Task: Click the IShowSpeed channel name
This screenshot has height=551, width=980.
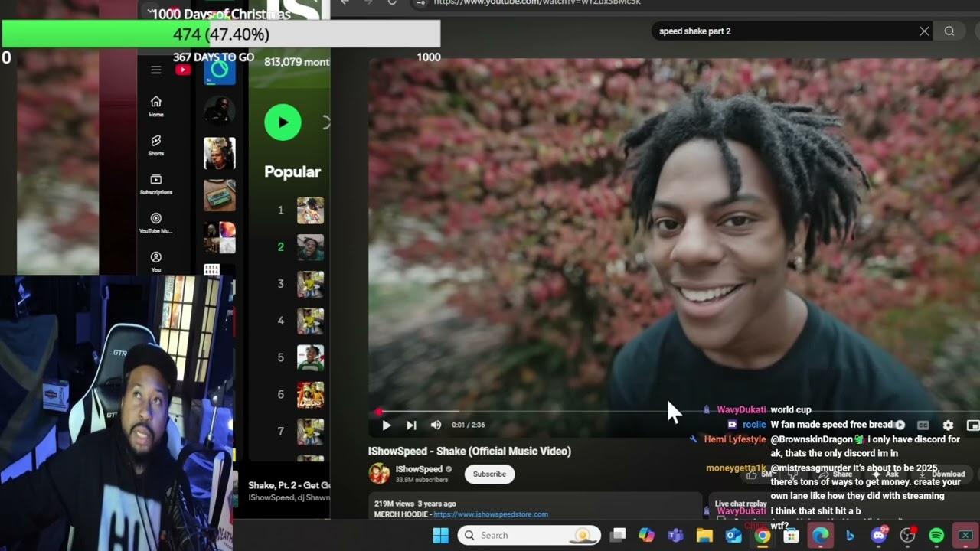Action: point(419,469)
